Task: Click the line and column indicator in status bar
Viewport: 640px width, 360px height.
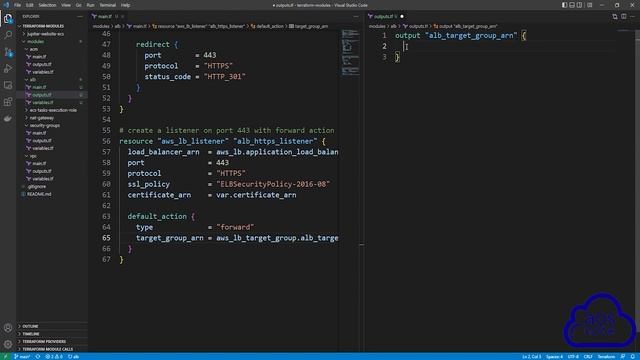Action: tap(531, 357)
